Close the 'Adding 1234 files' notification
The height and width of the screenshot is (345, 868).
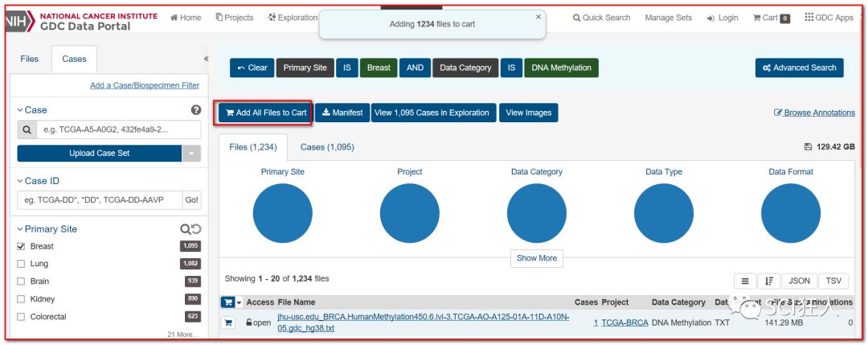(538, 17)
